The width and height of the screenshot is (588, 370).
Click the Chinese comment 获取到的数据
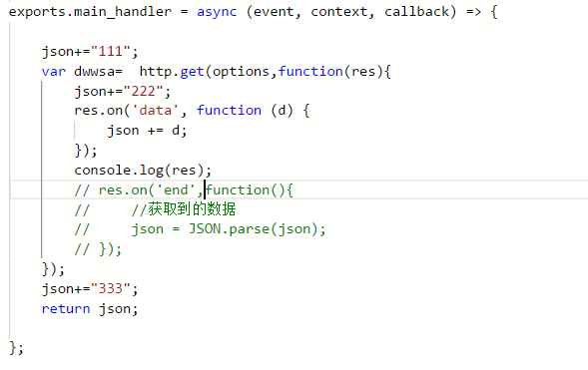[x=192, y=209]
